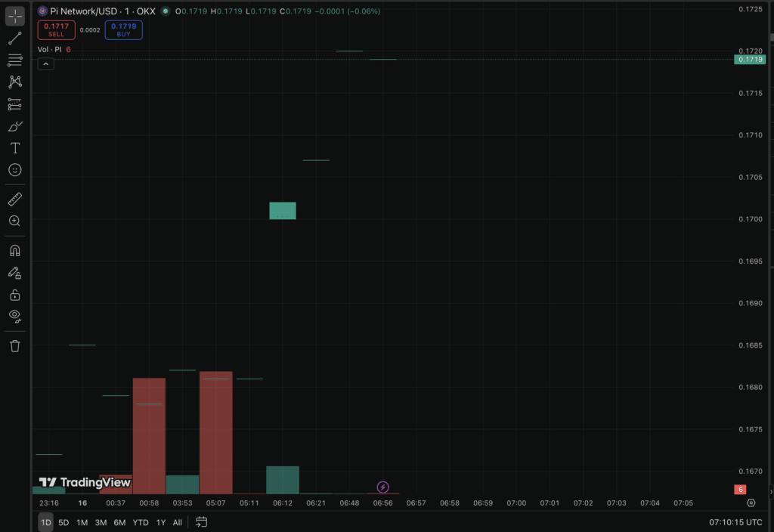
Task: Select the 1Y time range
Action: pyautogui.click(x=161, y=522)
